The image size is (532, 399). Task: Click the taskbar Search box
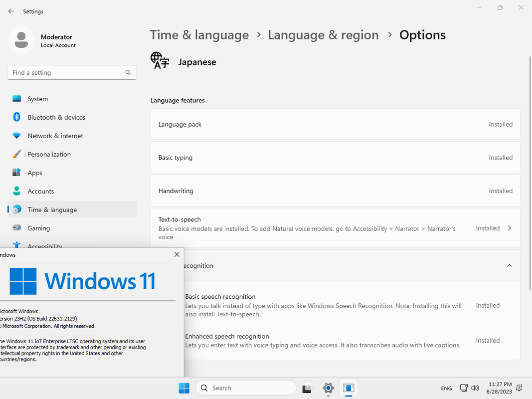[246, 388]
